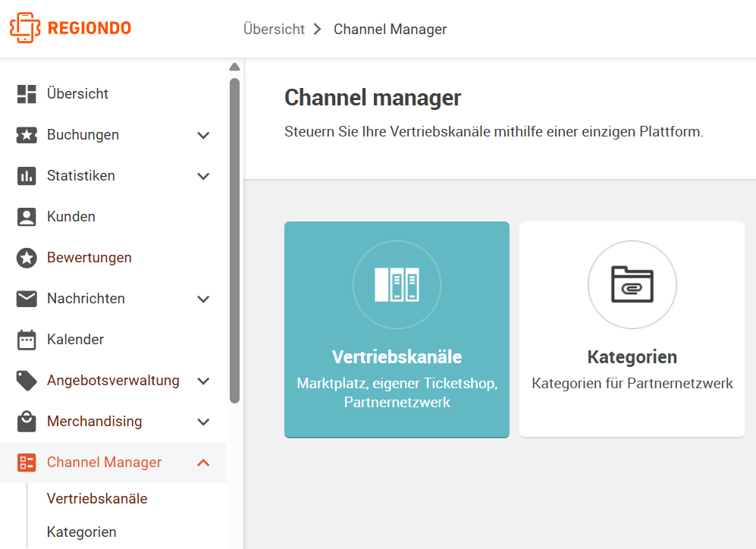The width and height of the screenshot is (756, 549).
Task: Click the Channel Manager list icon
Action: point(27,463)
